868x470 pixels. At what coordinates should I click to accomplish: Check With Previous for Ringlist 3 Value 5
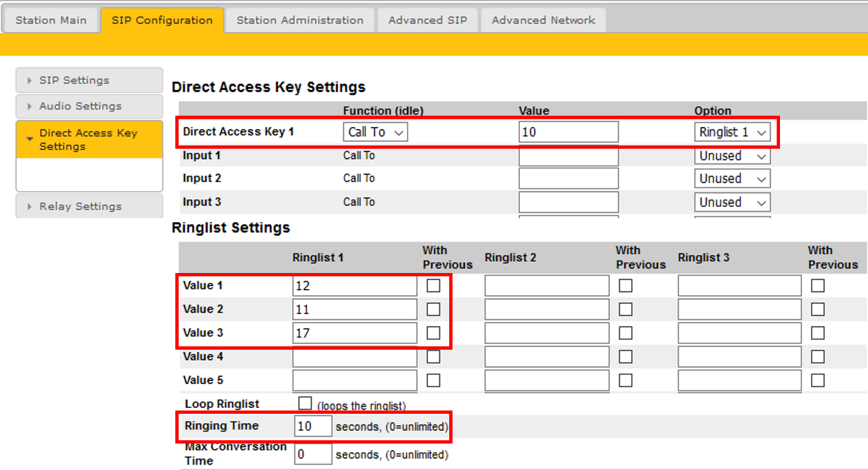pos(818,380)
